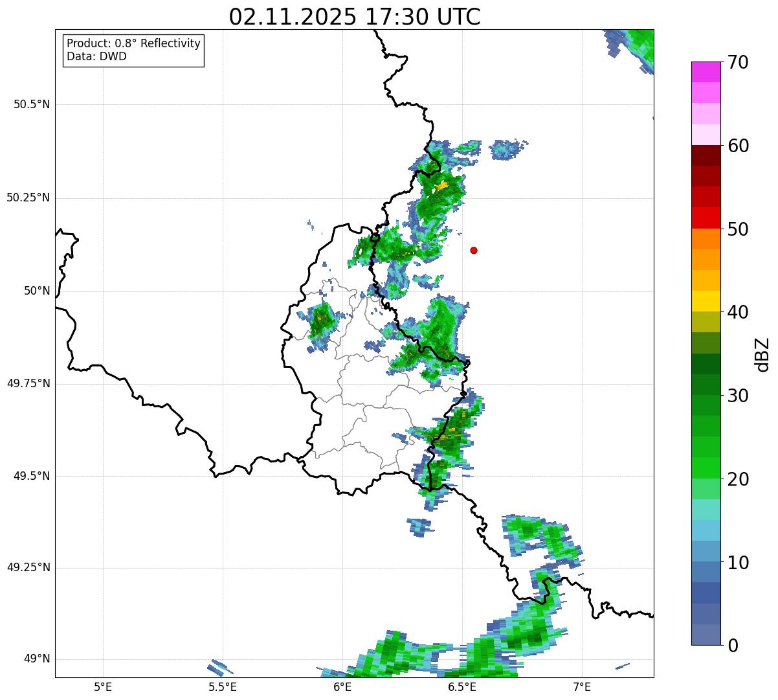Click the latitude label 50°N
Screen dimensions: 778x700
36,291
